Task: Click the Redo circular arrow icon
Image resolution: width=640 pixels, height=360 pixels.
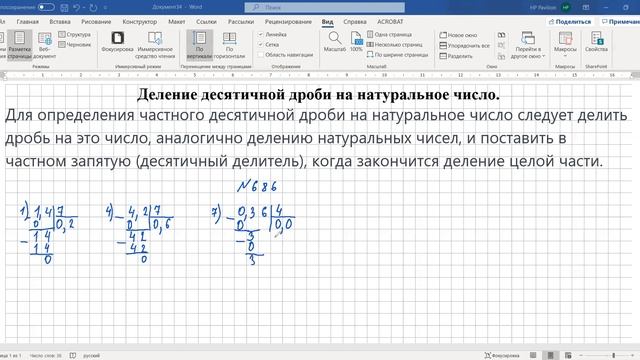Action: point(93,7)
